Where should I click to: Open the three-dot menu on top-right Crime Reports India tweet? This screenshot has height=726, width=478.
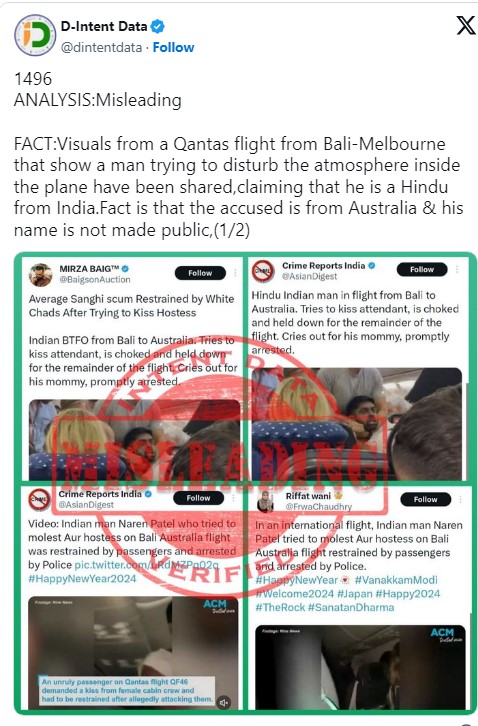[x=457, y=269]
